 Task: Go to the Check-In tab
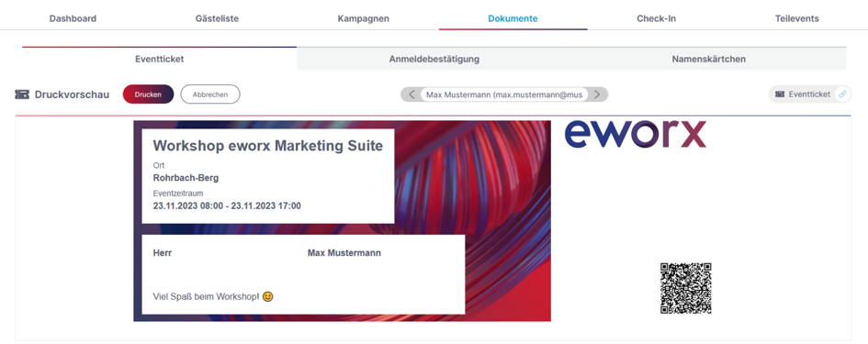656,18
